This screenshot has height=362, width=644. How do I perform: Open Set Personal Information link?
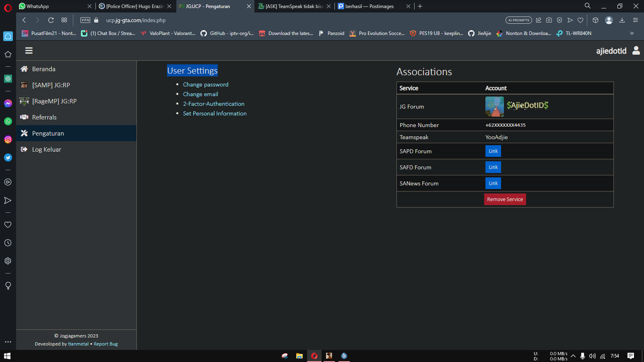click(x=215, y=114)
